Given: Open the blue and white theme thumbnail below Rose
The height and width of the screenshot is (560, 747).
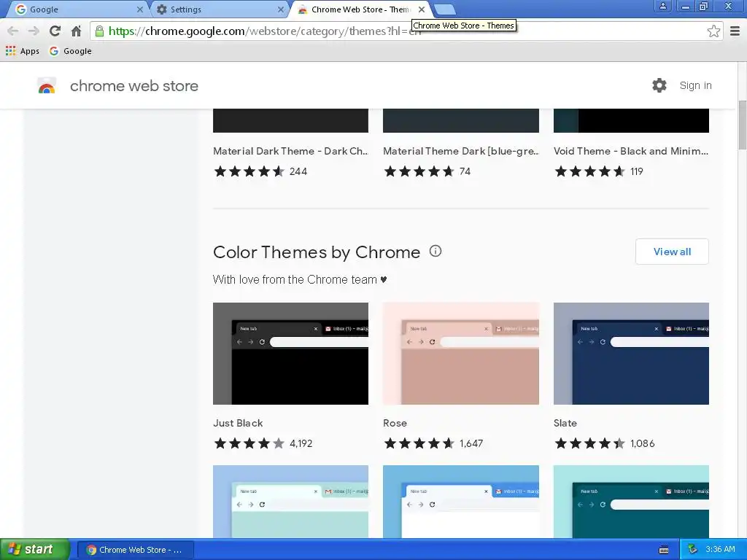Looking at the screenshot, I should (x=461, y=502).
